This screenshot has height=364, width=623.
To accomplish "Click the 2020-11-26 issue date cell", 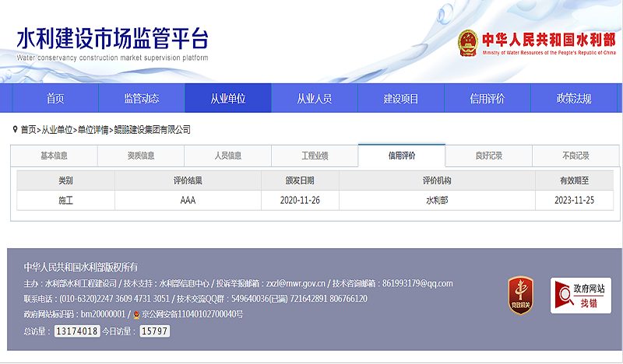I will [300, 200].
